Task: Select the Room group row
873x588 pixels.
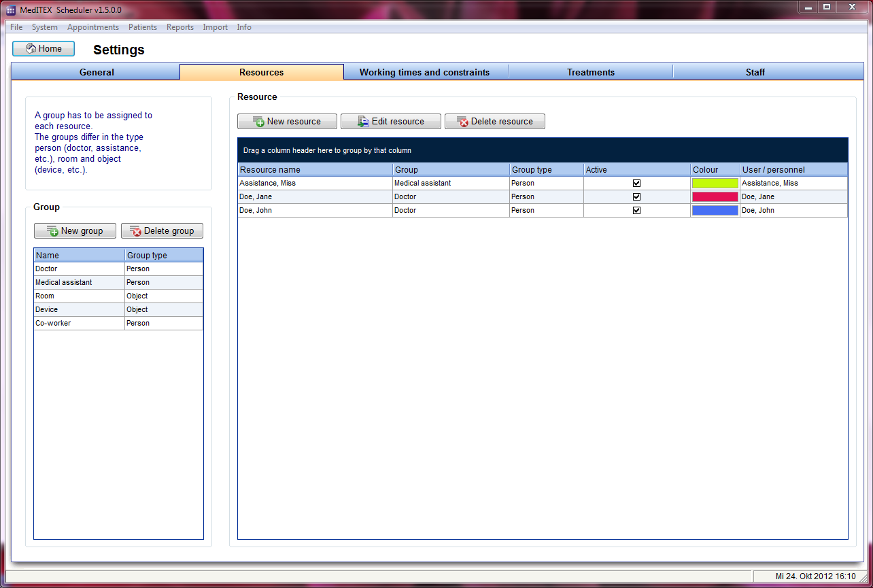Action: [x=118, y=296]
